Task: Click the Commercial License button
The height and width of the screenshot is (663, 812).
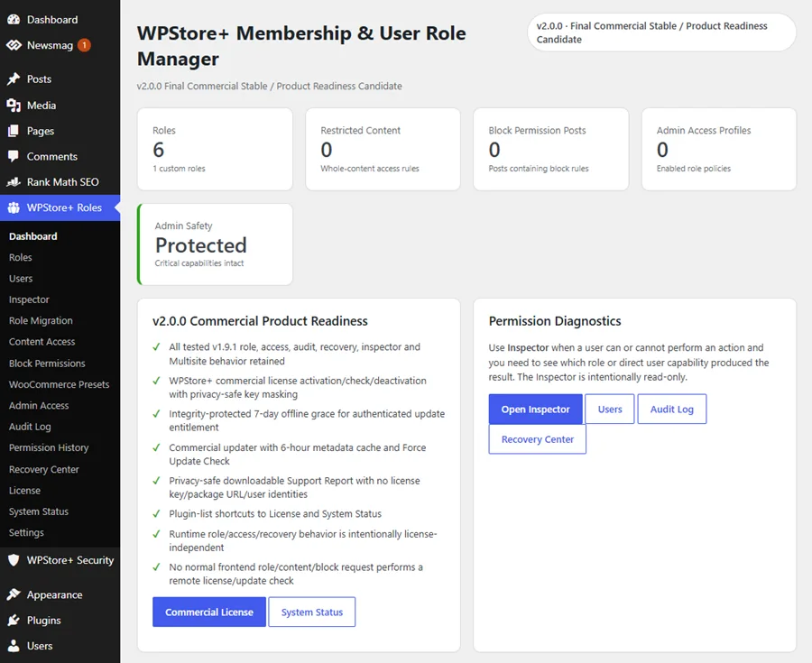Action: point(209,612)
